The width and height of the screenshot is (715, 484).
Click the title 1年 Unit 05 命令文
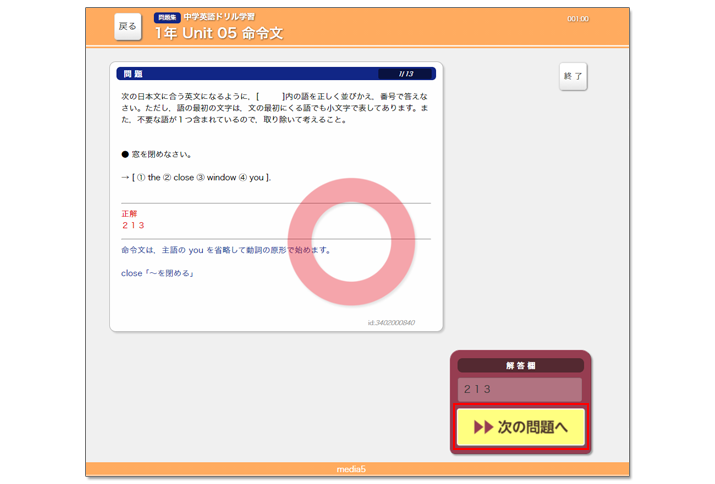pyautogui.click(x=219, y=33)
